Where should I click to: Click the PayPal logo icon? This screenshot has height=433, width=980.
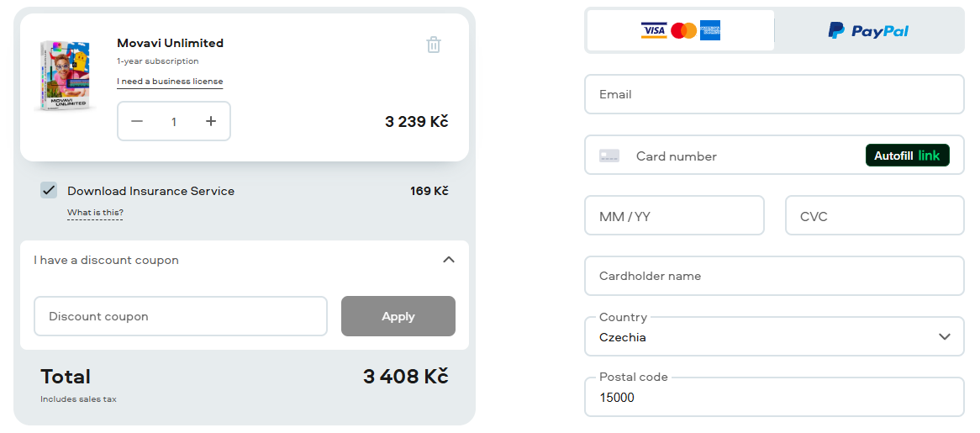(836, 31)
